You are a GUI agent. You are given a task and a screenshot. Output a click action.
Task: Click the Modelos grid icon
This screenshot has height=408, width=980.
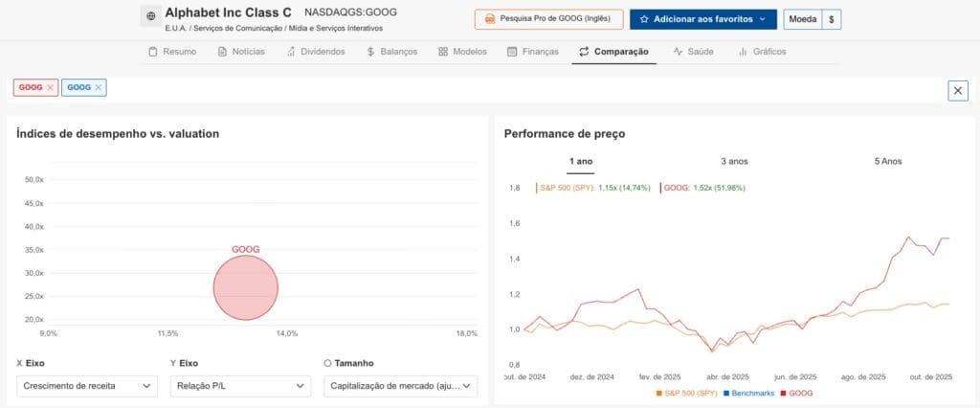click(442, 52)
